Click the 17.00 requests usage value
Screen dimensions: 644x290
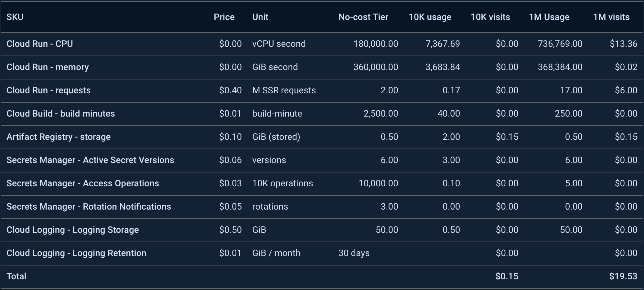pyautogui.click(x=571, y=90)
